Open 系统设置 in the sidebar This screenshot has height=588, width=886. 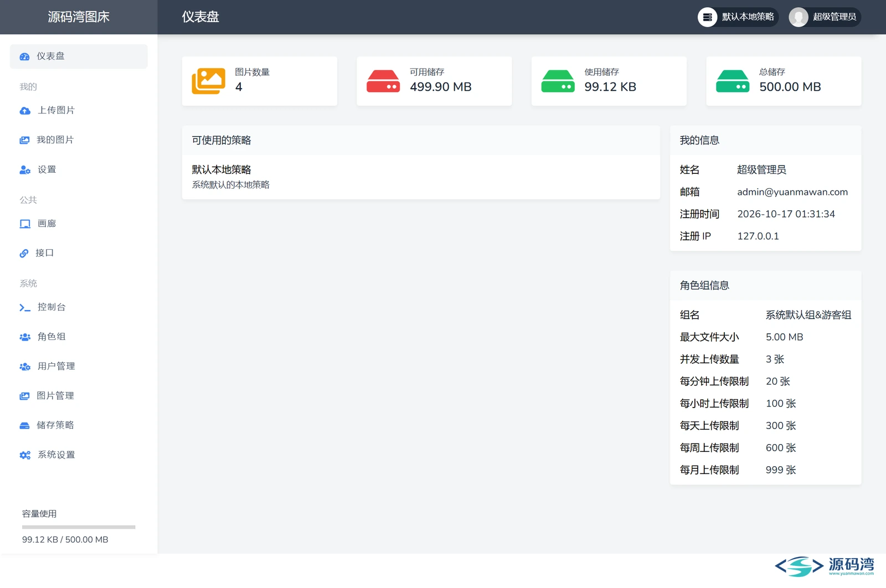pyautogui.click(x=79, y=455)
